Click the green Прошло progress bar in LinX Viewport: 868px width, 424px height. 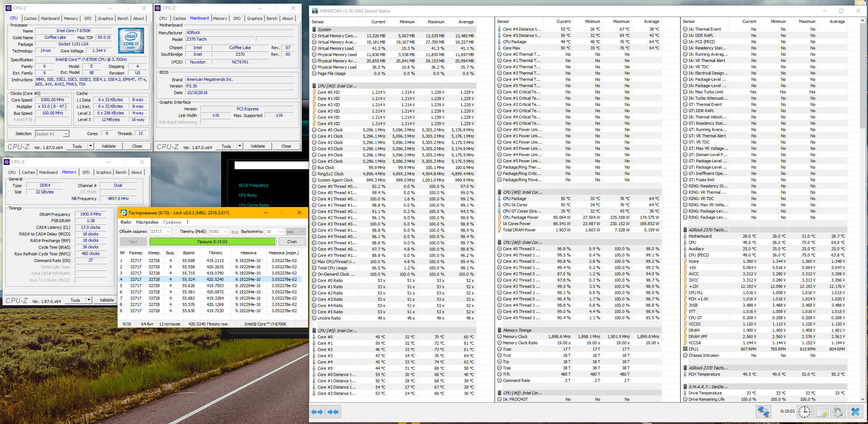212,242
